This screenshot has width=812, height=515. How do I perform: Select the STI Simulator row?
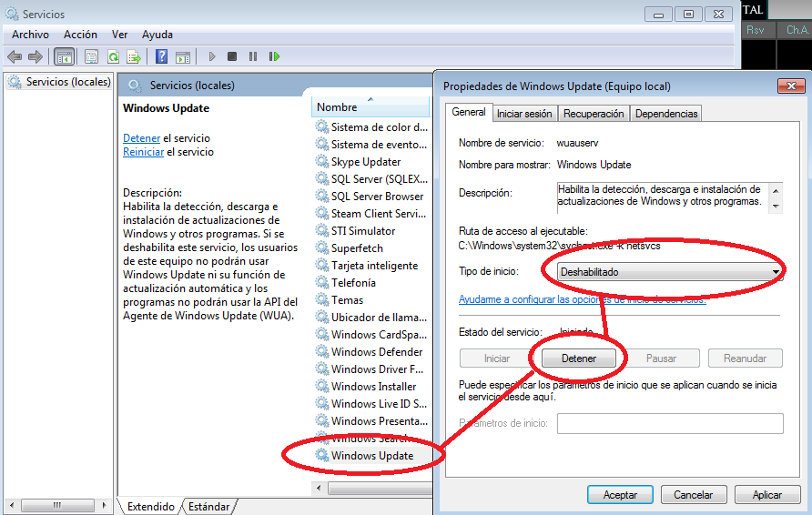[x=371, y=231]
